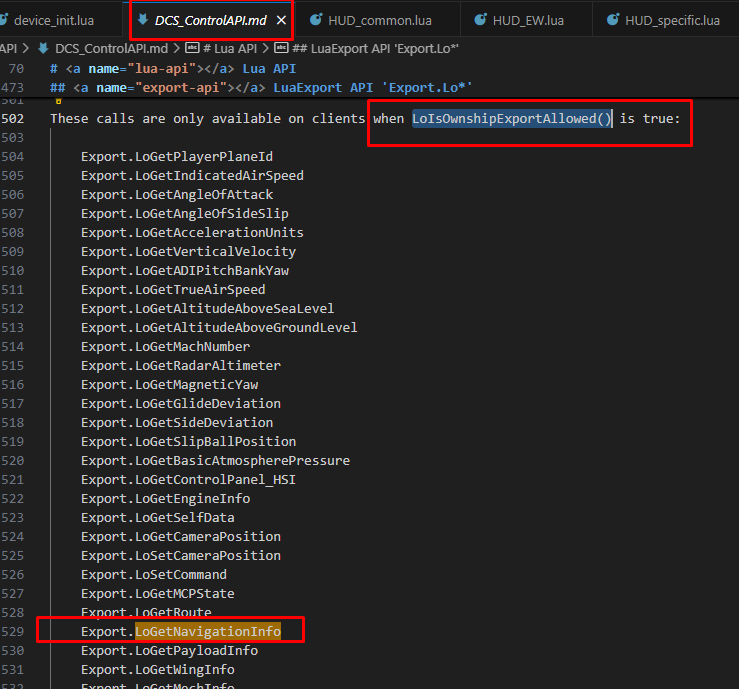
Task: Click the Lua file icon on HUD_common.lua tab
Action: (316, 20)
